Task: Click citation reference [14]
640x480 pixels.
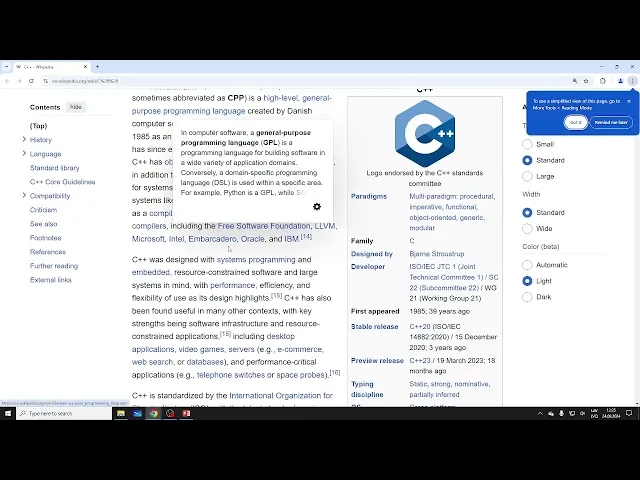Action: tap(306, 237)
